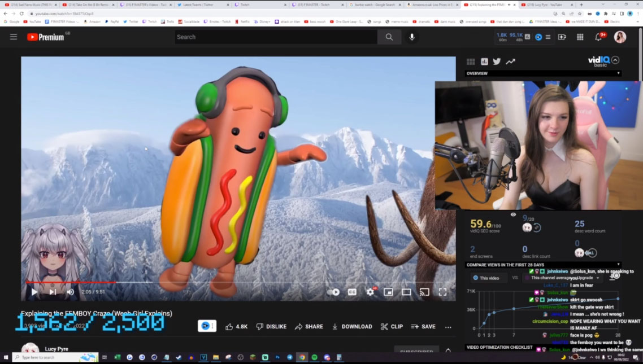Select the vidIQ panel grid view icon
Image resolution: width=643 pixels, height=364 pixels.
tap(471, 62)
